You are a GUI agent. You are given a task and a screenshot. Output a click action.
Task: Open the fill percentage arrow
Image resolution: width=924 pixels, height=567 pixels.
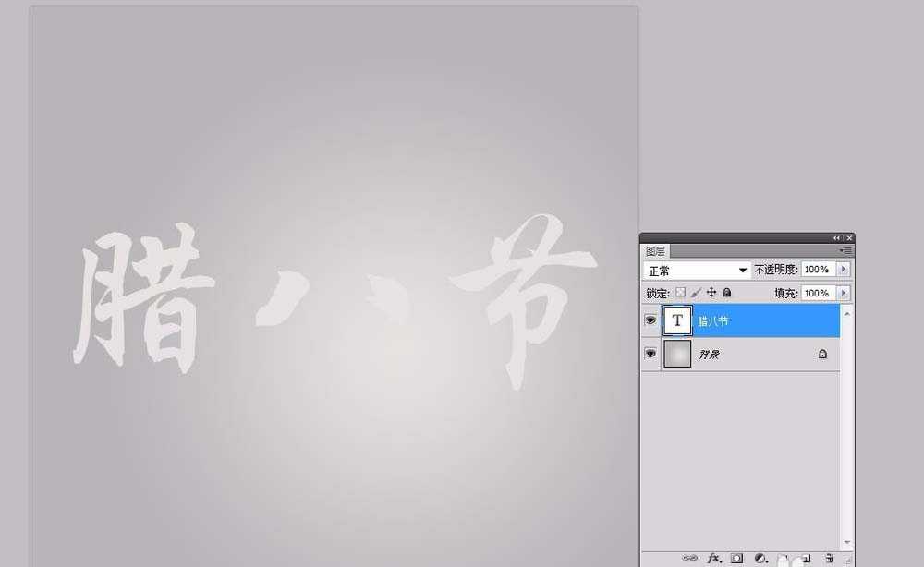(843, 293)
